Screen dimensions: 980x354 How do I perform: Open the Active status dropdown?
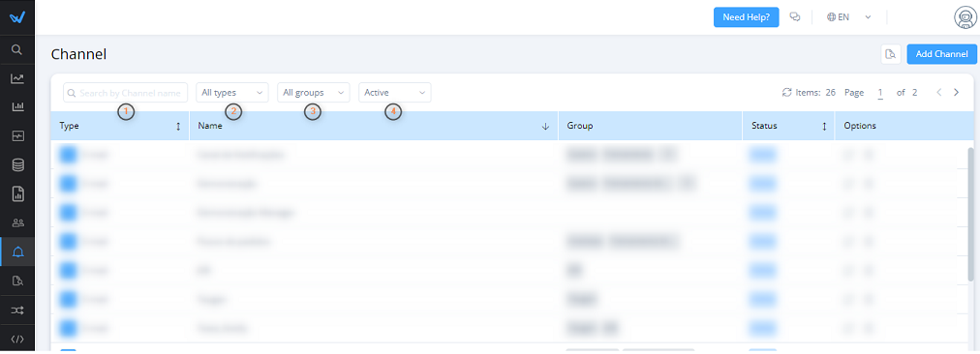tap(395, 93)
